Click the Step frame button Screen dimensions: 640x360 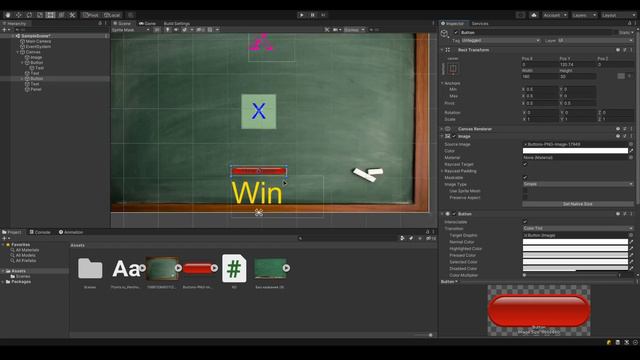click(323, 15)
